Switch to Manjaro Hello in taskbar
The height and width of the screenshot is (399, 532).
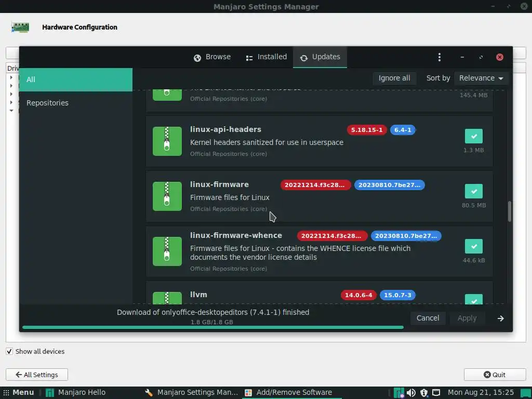click(x=76, y=393)
